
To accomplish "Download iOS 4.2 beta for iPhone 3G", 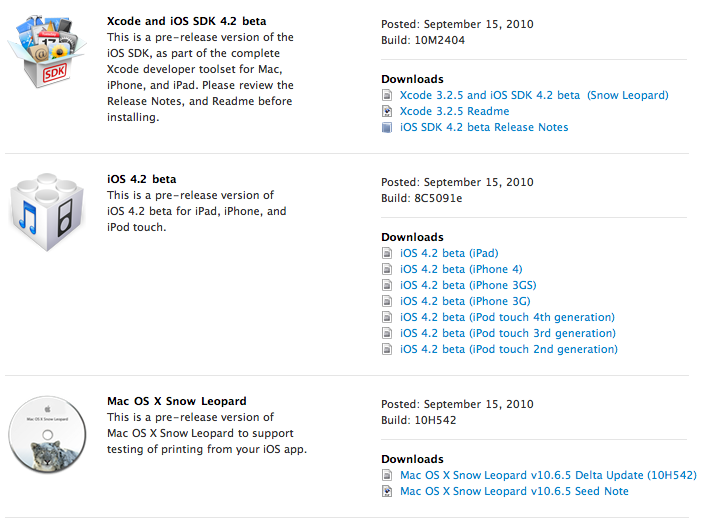I will point(465,301).
